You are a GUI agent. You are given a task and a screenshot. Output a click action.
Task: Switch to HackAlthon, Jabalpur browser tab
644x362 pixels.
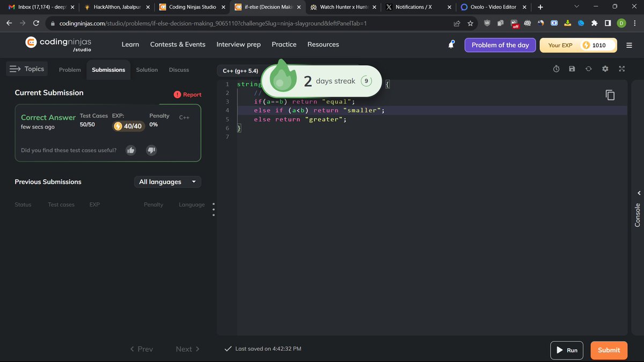[117, 7]
